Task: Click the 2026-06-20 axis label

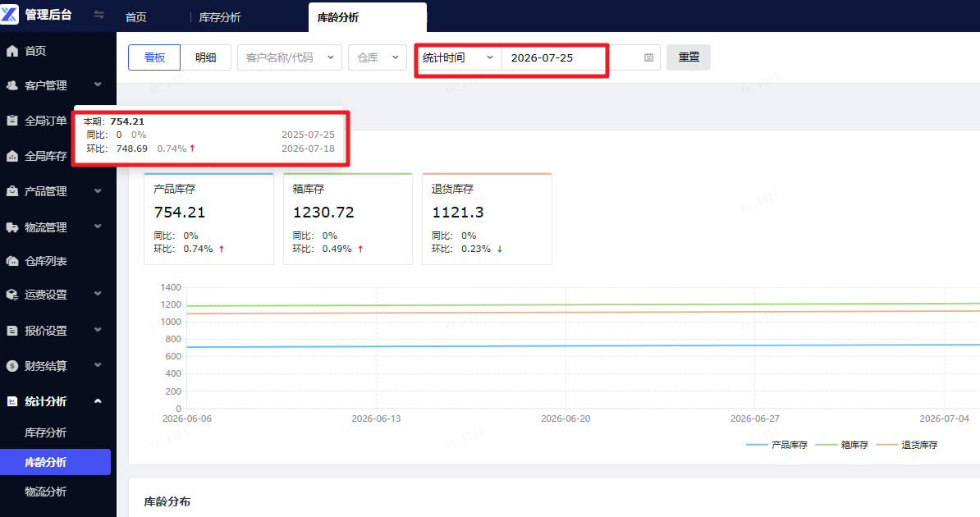Action: tap(566, 419)
